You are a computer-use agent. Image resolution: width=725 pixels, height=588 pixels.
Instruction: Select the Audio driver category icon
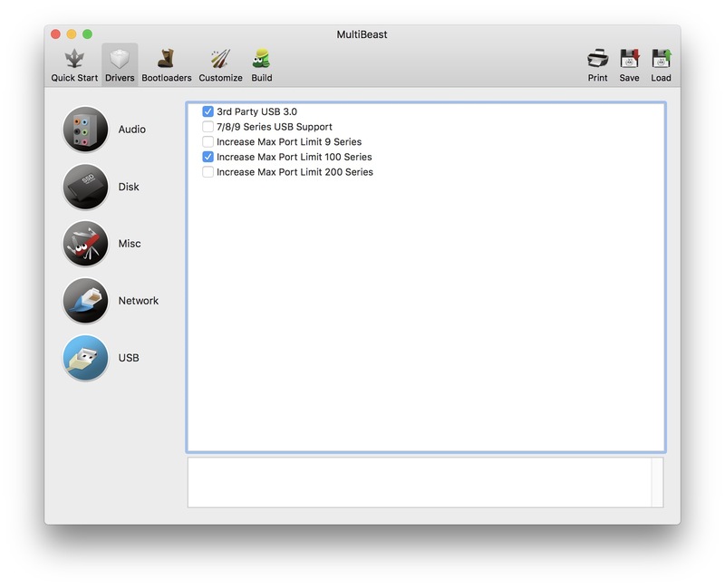85,129
